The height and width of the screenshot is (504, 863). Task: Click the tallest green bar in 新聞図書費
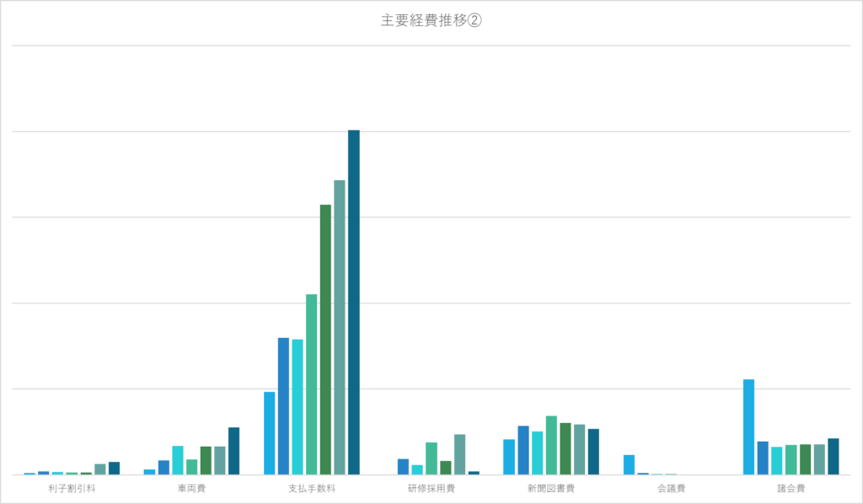pyautogui.click(x=551, y=445)
